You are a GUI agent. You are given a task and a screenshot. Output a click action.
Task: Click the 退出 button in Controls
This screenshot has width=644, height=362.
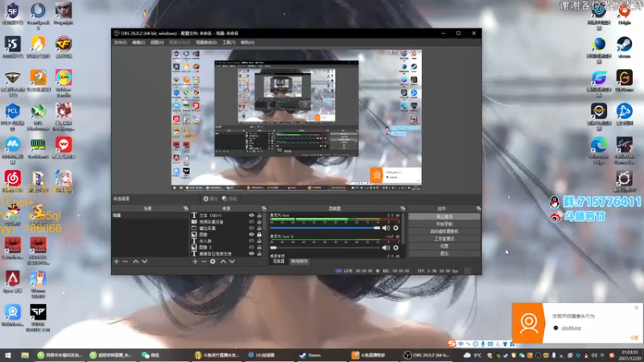(x=444, y=253)
